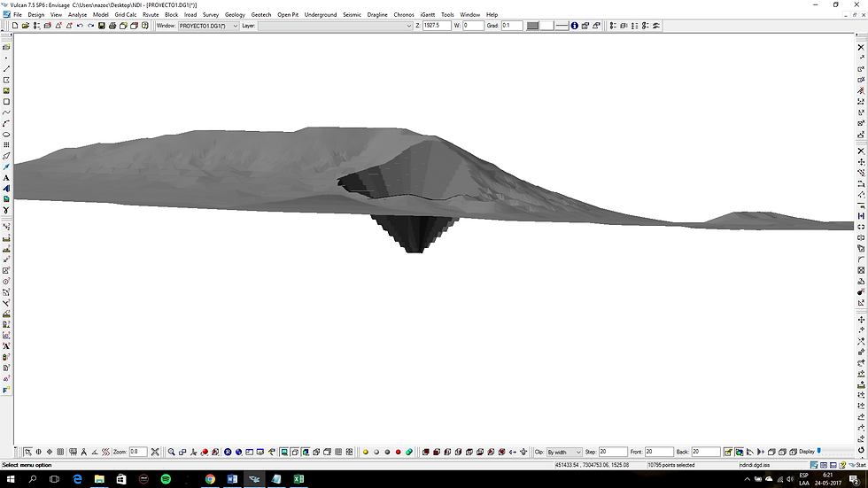Click the red sphere shading icon
Viewport: 868px width, 488px height.
[398, 452]
